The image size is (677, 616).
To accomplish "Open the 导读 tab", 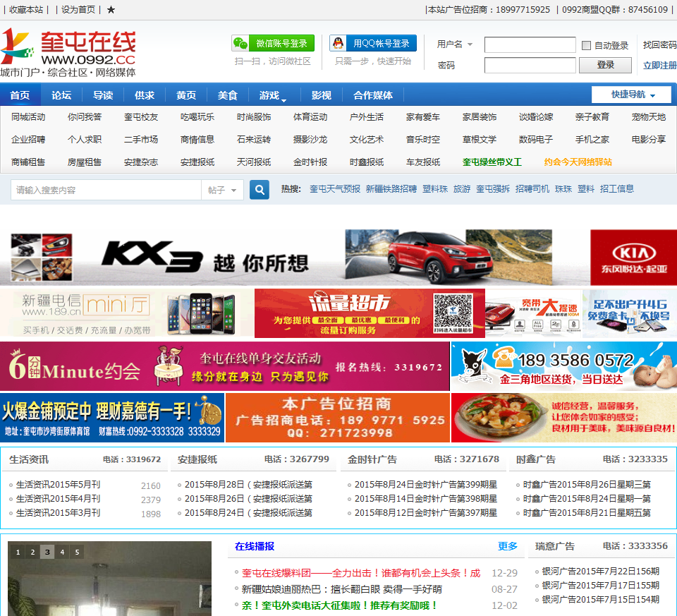I will click(x=103, y=95).
